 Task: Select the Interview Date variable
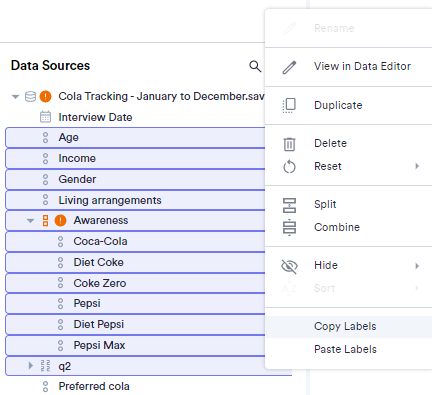coord(95,117)
